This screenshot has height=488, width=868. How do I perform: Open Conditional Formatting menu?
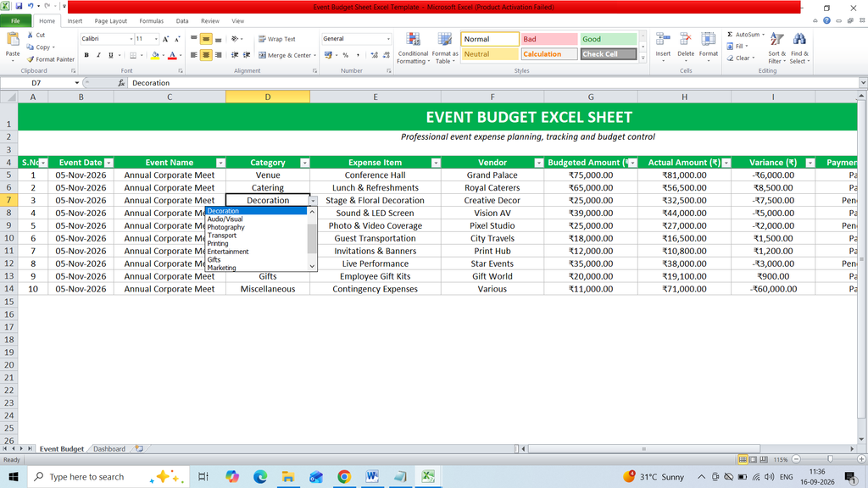[x=413, y=48]
